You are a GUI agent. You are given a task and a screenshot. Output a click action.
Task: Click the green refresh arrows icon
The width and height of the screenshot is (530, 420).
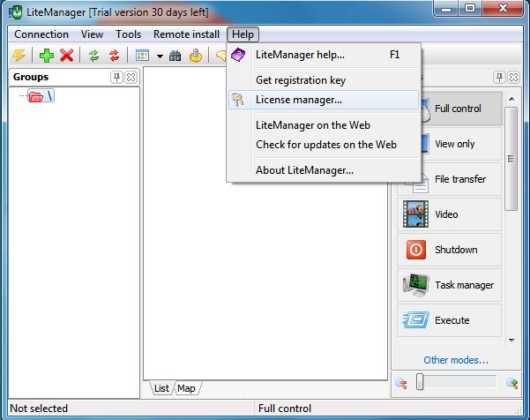point(94,55)
